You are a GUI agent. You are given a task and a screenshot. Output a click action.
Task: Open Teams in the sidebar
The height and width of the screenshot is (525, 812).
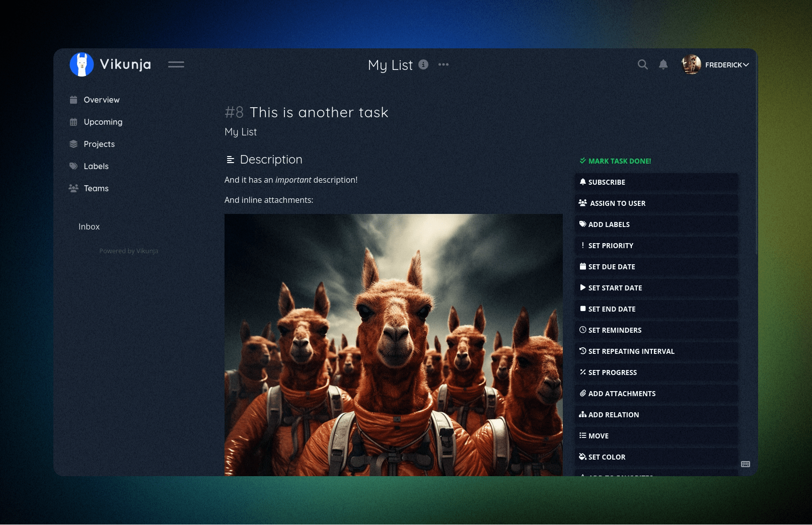(96, 188)
